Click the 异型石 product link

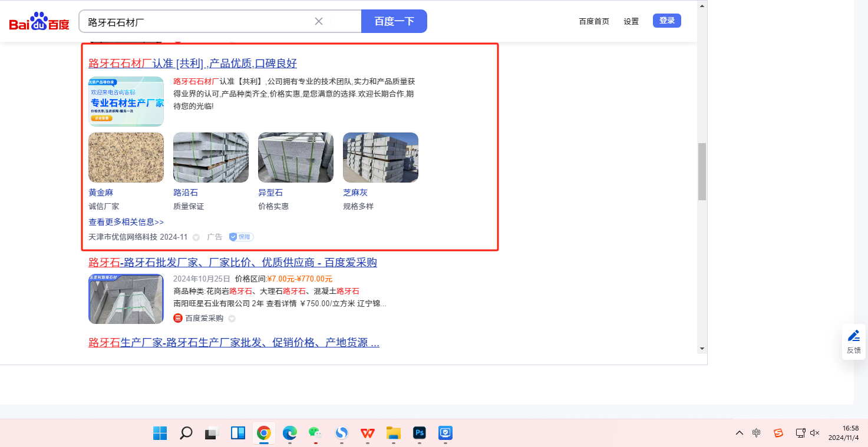click(x=270, y=193)
